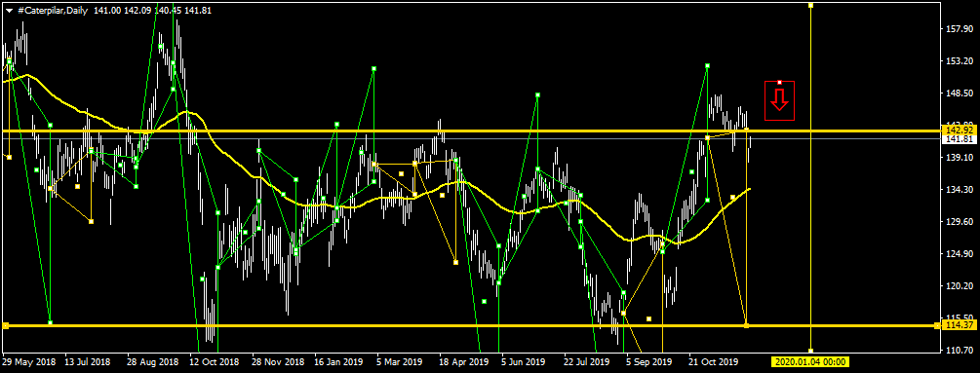Click the 157.90 price axis label

tap(960, 29)
